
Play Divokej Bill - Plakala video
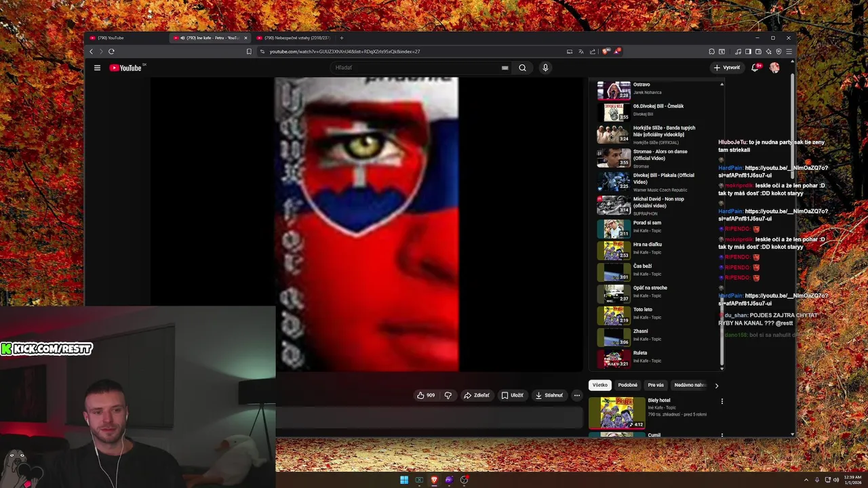656,182
